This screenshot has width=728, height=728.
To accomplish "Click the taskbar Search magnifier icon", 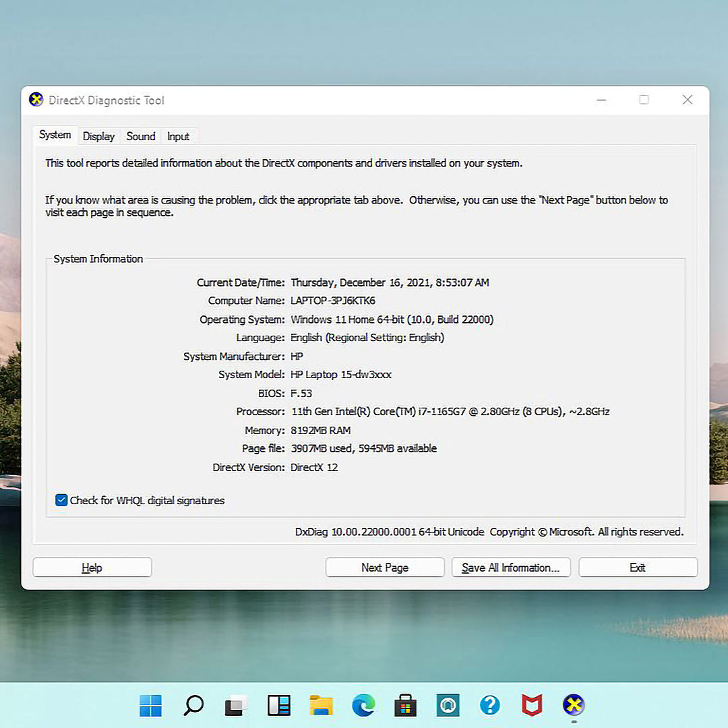I will pyautogui.click(x=193, y=705).
